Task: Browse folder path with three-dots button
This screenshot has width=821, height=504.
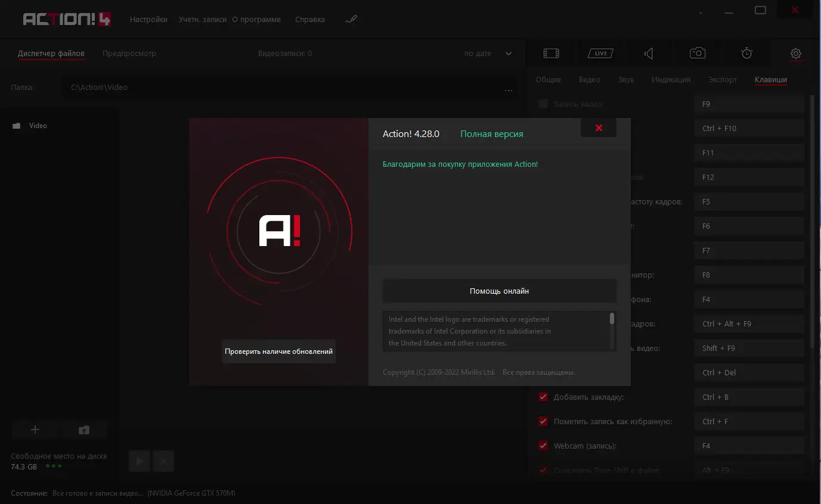Action: [x=509, y=91]
